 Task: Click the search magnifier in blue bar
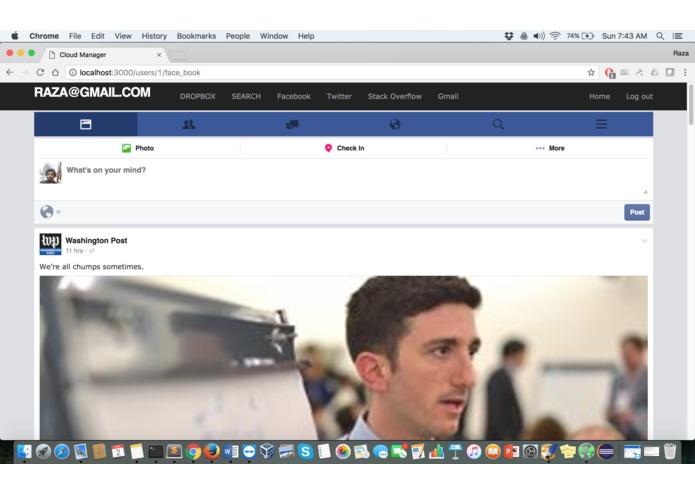coord(498,124)
